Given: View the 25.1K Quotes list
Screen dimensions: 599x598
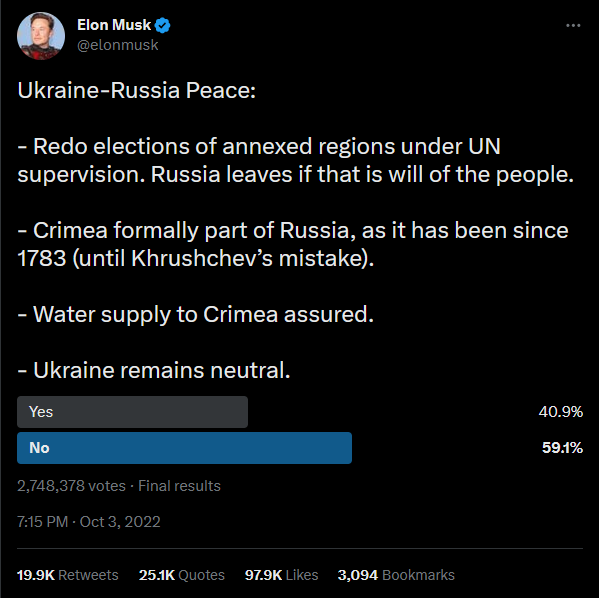Looking at the screenshot, I should pyautogui.click(x=181, y=575).
